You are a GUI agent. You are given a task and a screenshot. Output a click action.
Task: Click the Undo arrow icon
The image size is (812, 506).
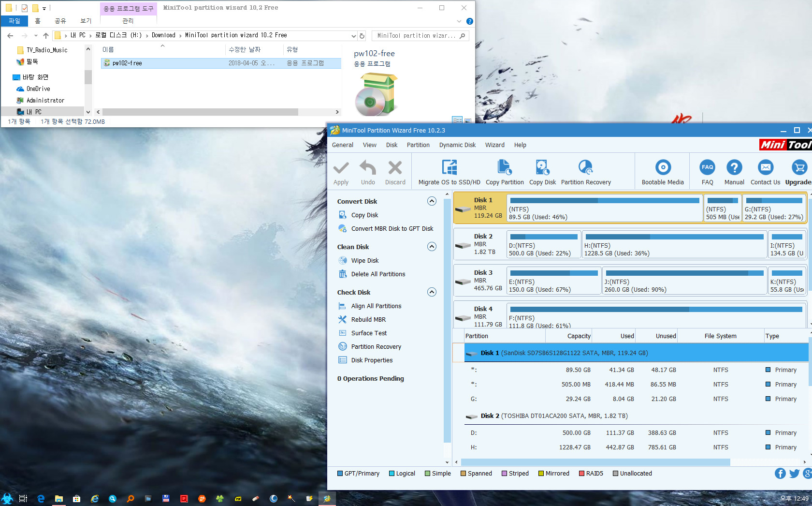tap(368, 167)
